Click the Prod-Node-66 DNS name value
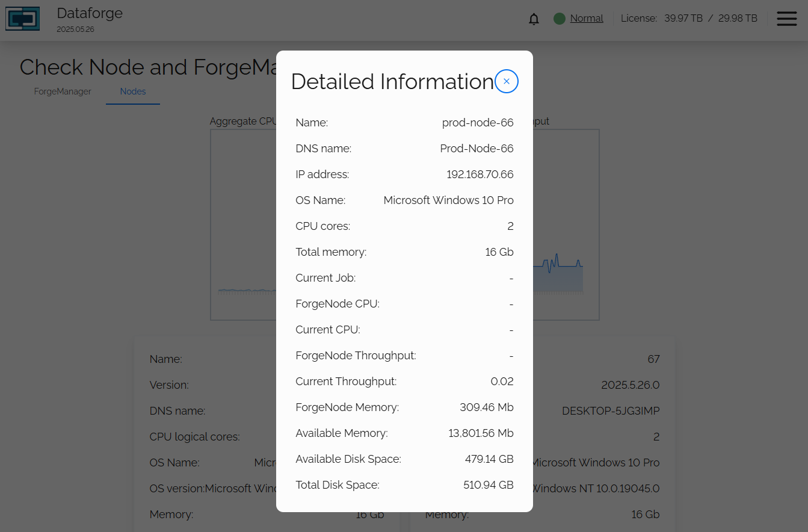 tap(476, 149)
